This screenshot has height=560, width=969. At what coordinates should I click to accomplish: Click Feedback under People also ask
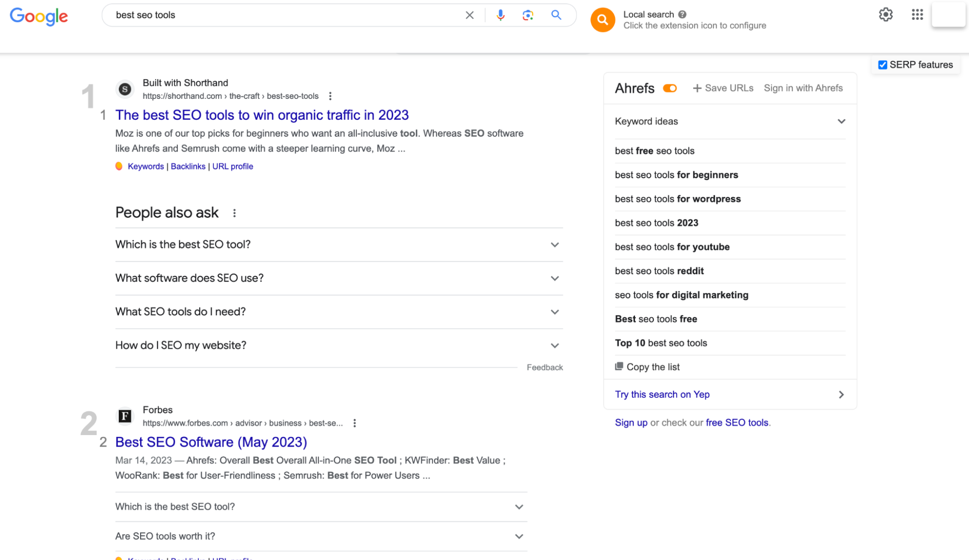545,367
